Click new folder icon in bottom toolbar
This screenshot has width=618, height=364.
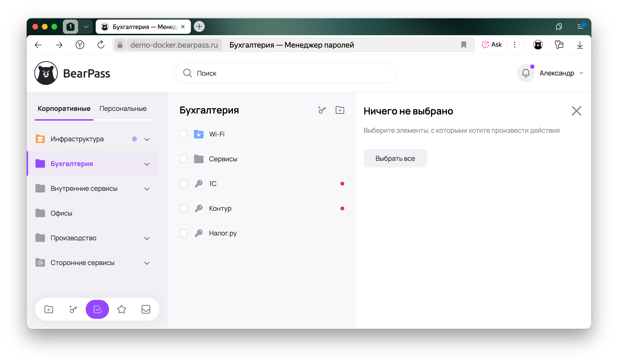tap(49, 309)
